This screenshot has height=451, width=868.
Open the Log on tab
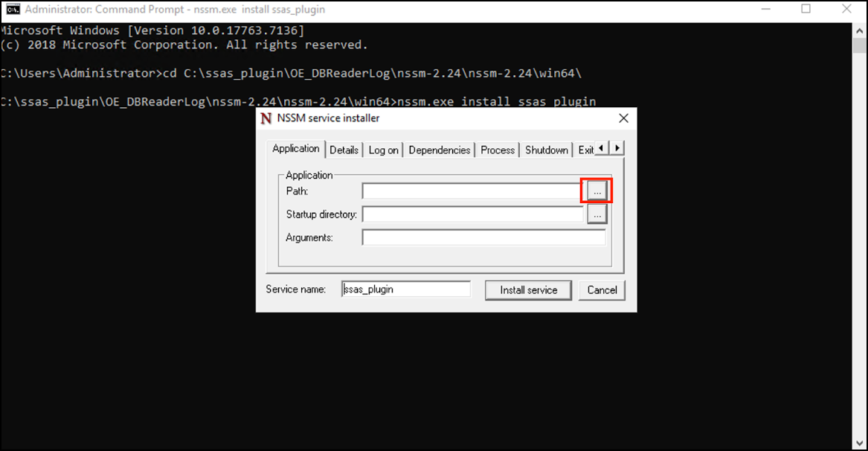coord(383,150)
